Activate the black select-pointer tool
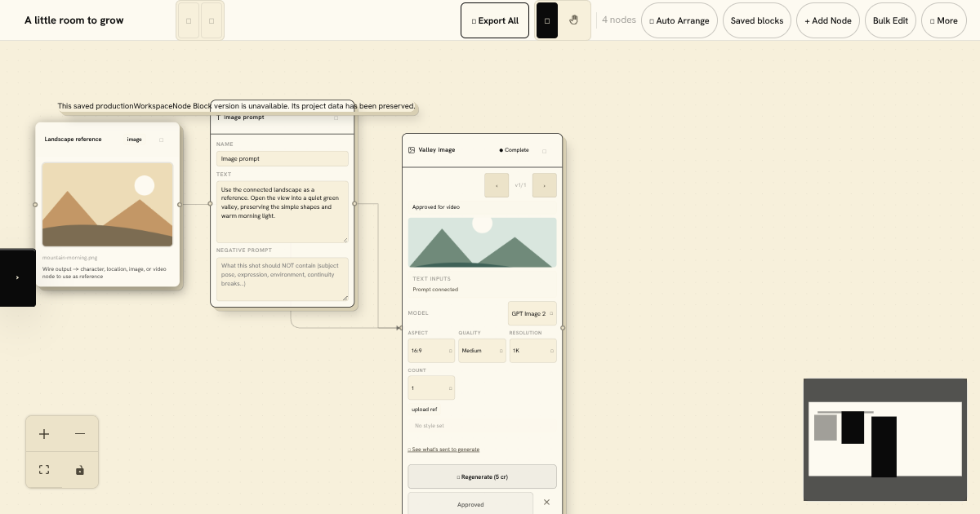Viewport: 980px width, 514px height. (547, 20)
